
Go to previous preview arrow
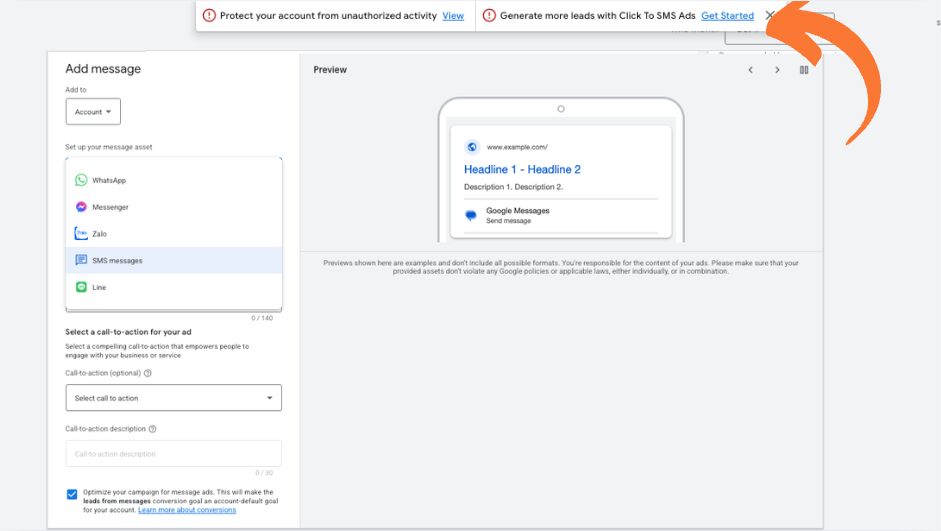tap(750, 70)
